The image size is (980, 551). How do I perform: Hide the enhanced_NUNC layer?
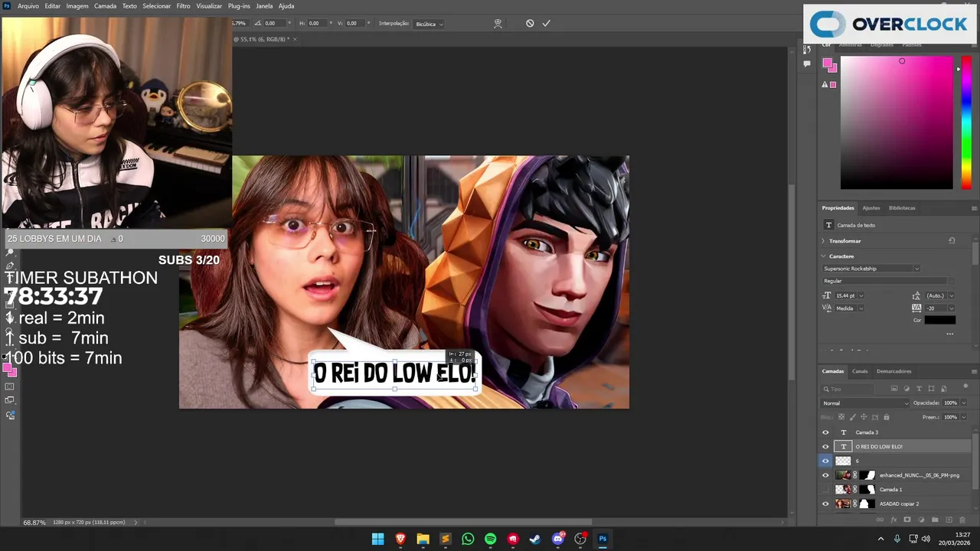[825, 475]
